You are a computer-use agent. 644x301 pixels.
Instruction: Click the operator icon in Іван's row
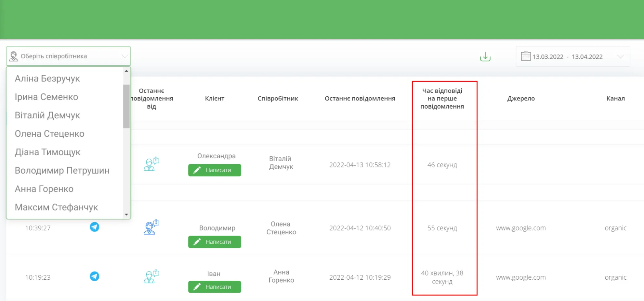click(x=151, y=277)
